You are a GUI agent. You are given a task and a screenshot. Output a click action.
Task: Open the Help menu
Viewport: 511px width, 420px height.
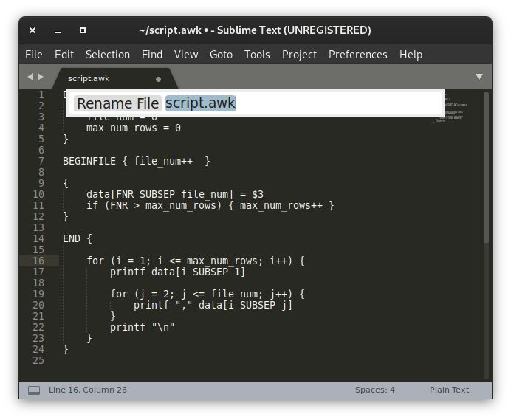pyautogui.click(x=411, y=55)
